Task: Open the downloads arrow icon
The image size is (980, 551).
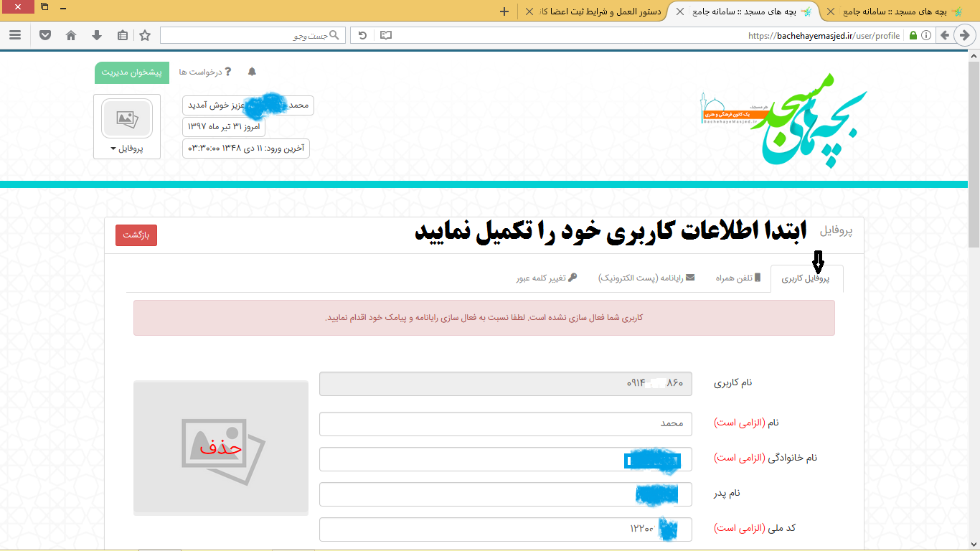Action: click(x=97, y=35)
